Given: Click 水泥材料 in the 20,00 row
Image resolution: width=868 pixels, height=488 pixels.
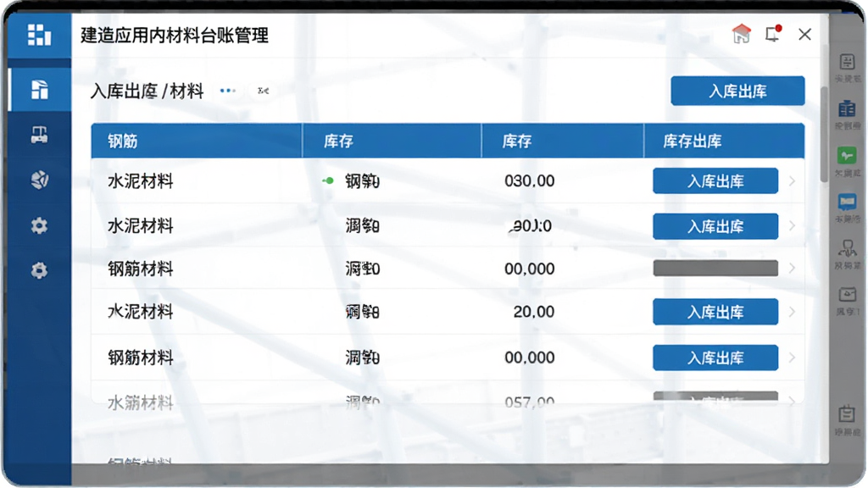Looking at the screenshot, I should [x=141, y=312].
